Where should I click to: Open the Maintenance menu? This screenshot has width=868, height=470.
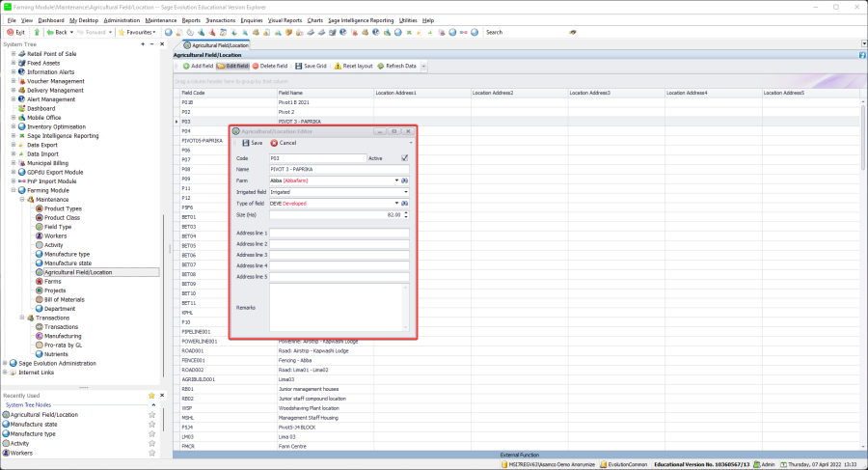(160, 19)
